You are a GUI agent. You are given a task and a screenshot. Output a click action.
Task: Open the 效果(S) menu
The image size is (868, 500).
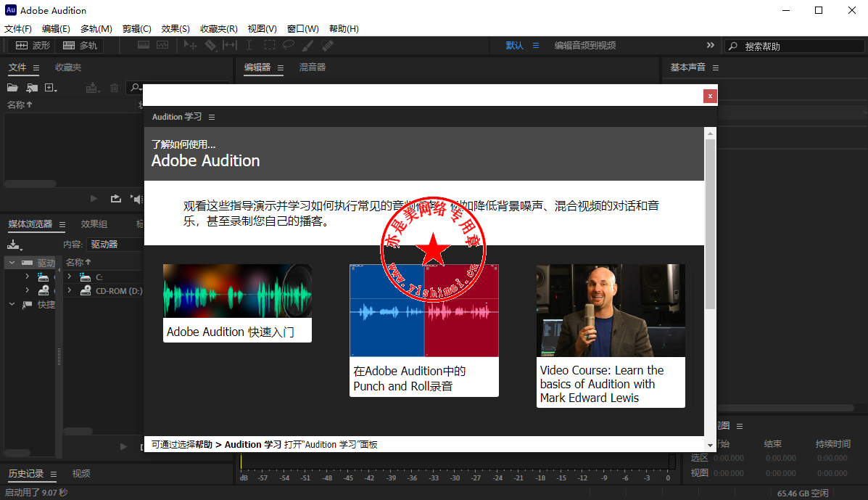[175, 29]
